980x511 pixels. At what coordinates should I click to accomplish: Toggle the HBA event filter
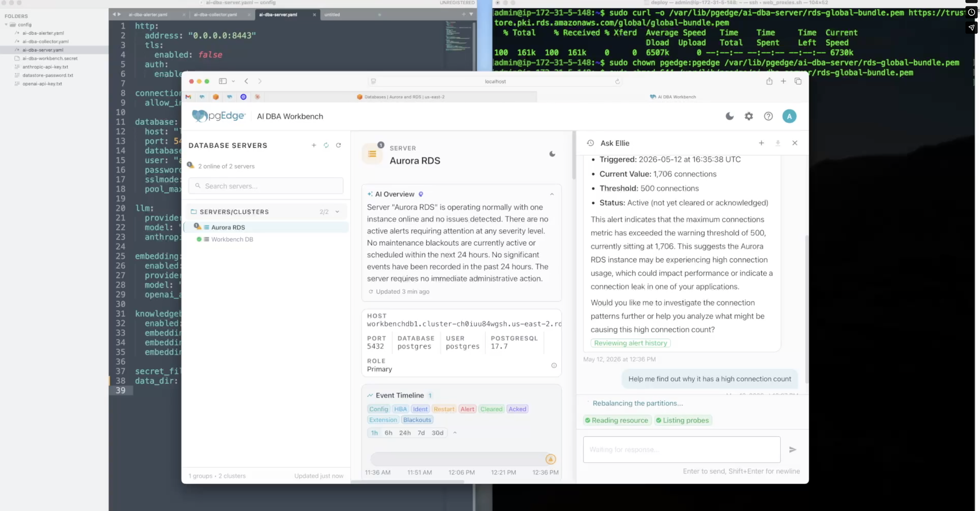400,409
